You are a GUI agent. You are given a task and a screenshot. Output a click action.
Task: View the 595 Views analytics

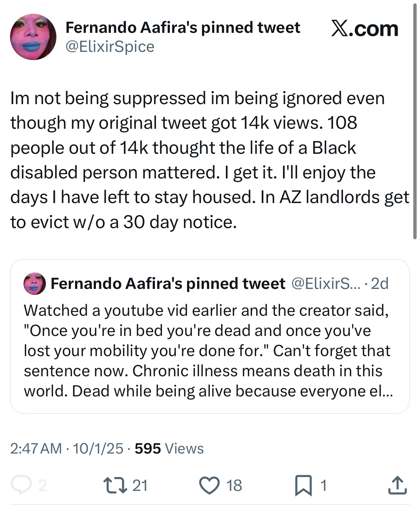click(x=169, y=448)
